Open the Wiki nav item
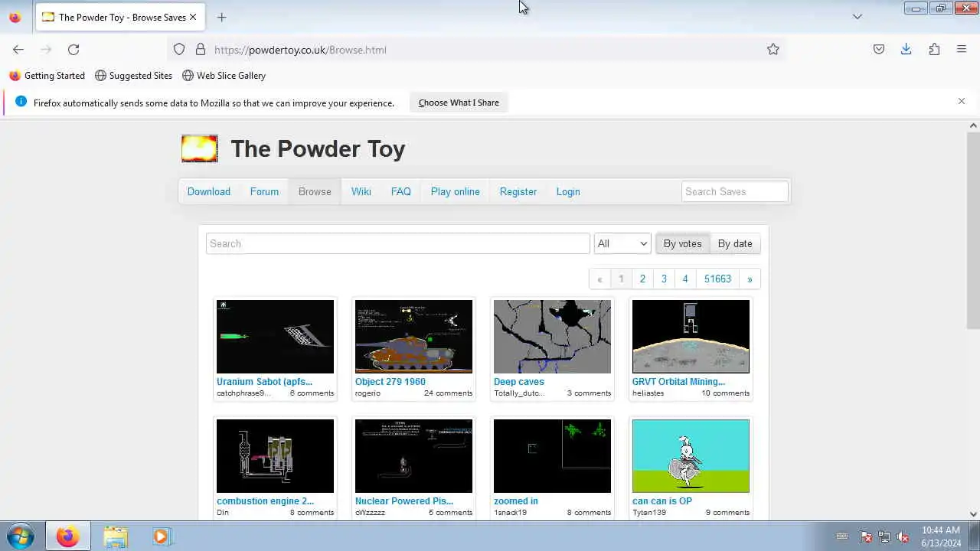 (361, 191)
